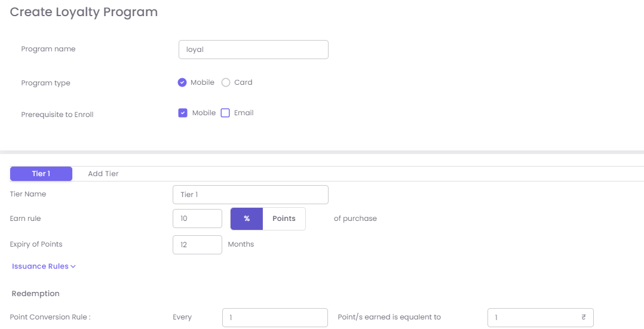Select the Mobile program type radio button
644x329 pixels.
(x=182, y=82)
